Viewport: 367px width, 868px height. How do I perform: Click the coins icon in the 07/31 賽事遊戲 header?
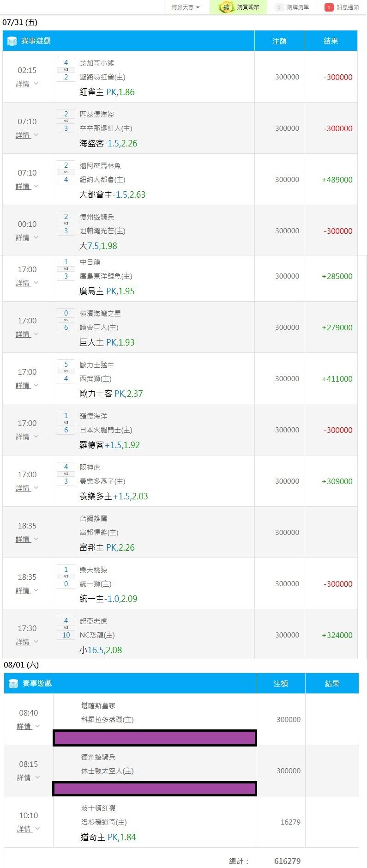(12, 41)
